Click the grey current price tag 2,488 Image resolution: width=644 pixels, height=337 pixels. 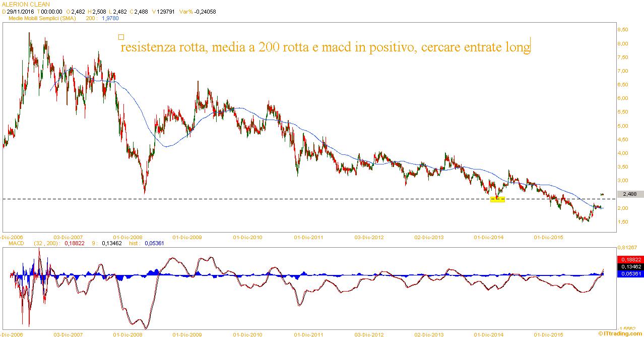pos(629,194)
